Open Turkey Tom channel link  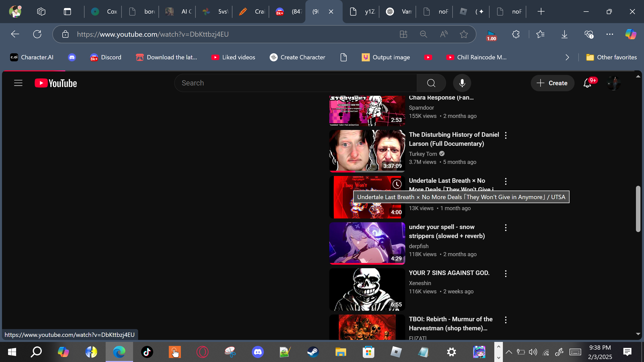tap(423, 154)
